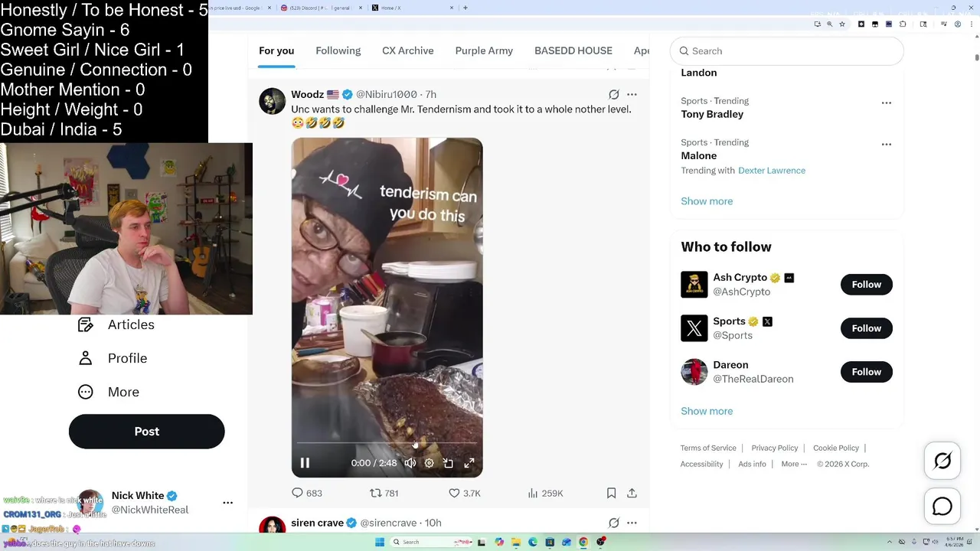Switch to the For you tab
980x551 pixels.
point(276,51)
